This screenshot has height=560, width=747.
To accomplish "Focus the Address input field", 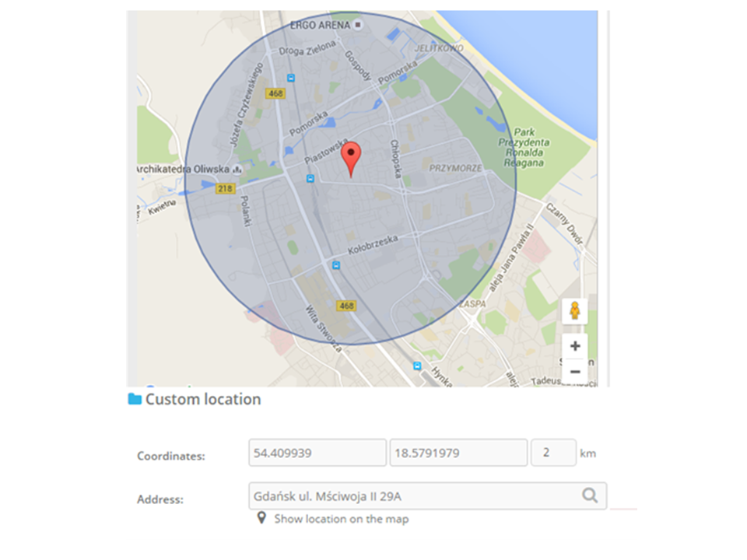I will (427, 495).
